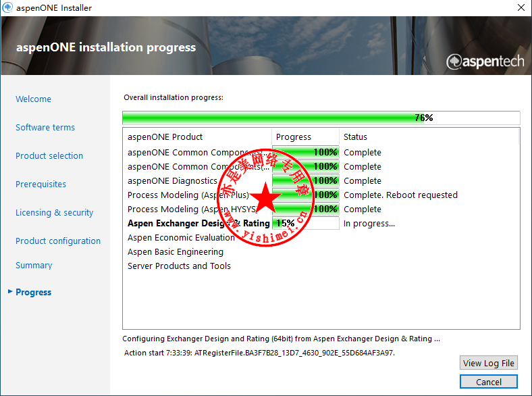
Task: Select the Prerequisites step
Action: tap(41, 184)
